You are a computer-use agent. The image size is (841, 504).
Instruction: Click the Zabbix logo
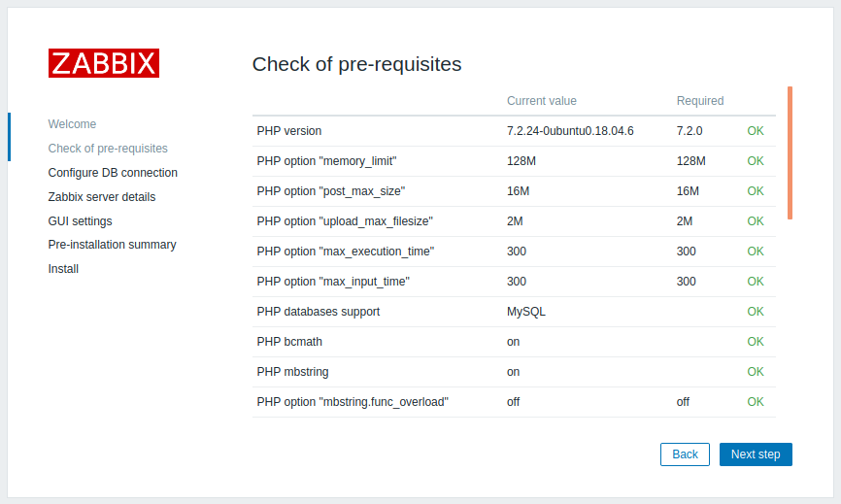click(104, 63)
